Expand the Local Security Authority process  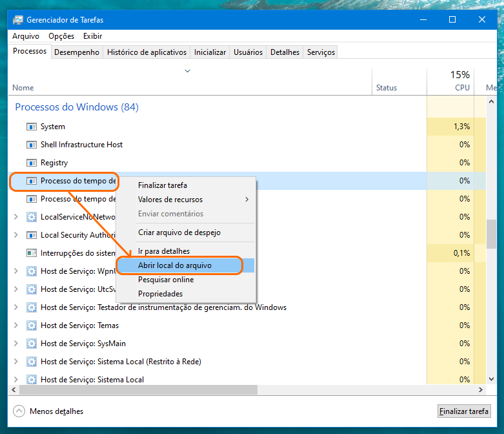[15, 235]
